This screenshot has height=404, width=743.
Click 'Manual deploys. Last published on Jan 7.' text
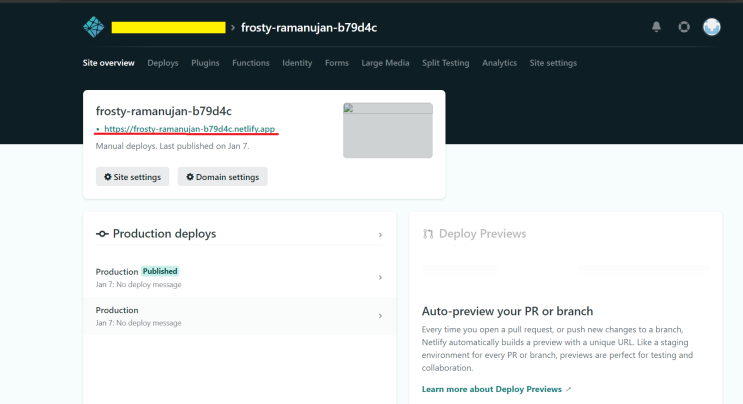(x=172, y=146)
